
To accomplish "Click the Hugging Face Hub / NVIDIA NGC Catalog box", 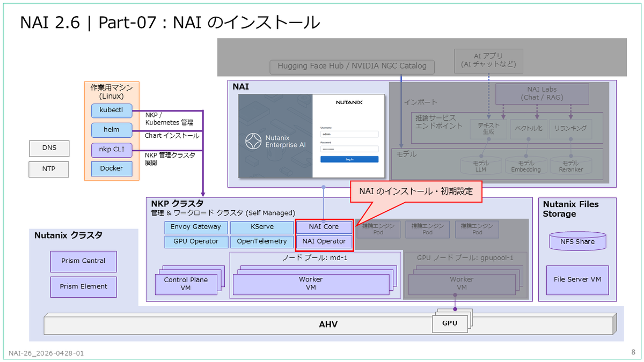I will (352, 66).
